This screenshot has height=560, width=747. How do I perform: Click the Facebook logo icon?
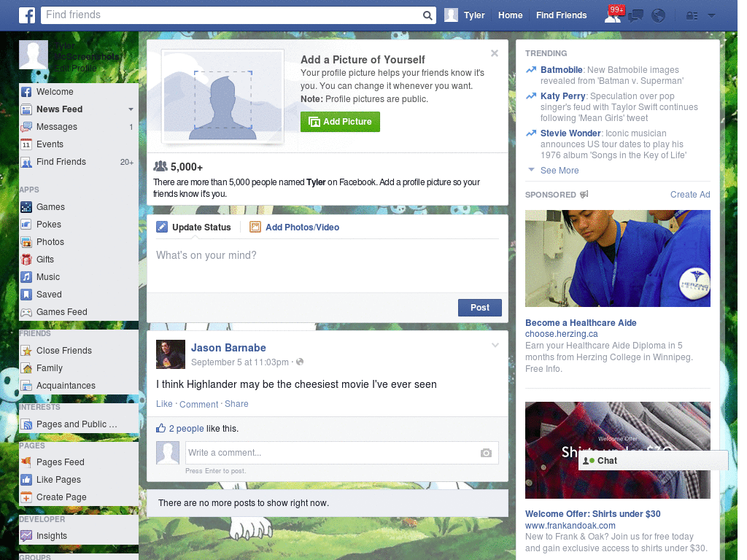pos(27,15)
